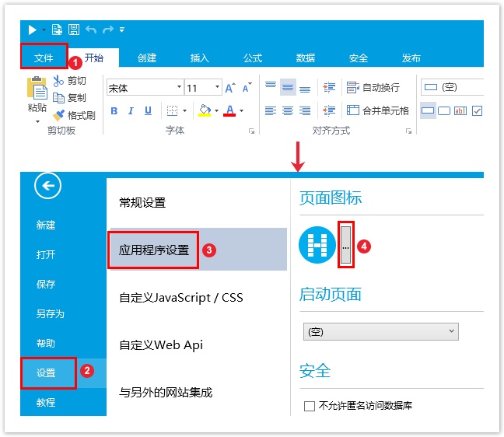
Task: Toggle italic formatting (I)
Action: [x=131, y=110]
